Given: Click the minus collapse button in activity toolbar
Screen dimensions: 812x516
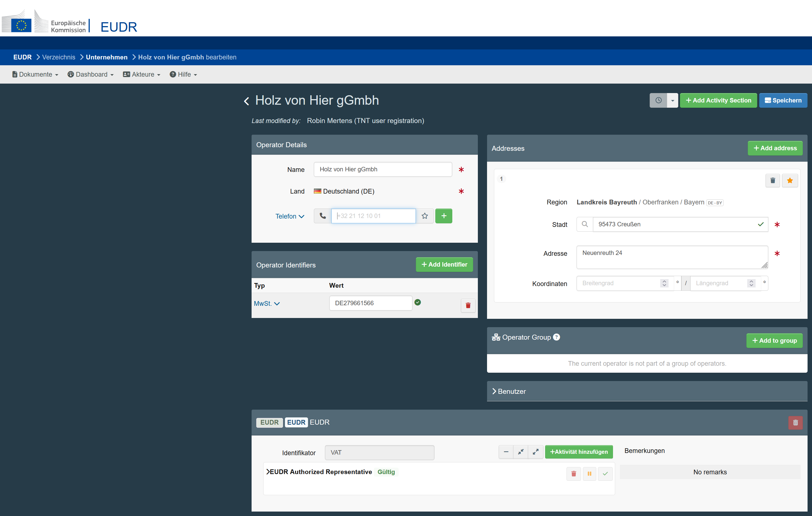Looking at the screenshot, I should tap(506, 452).
